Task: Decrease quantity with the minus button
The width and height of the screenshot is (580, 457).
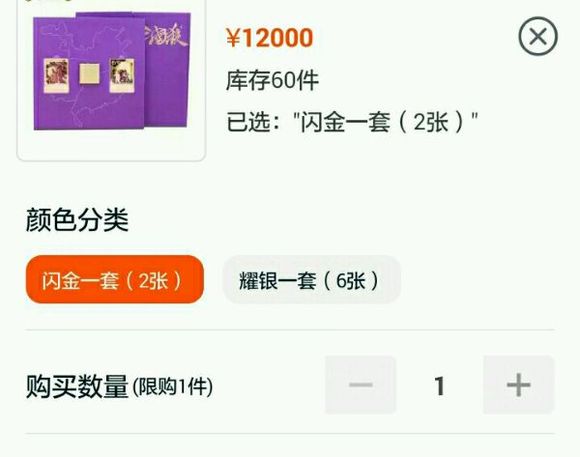Action: 360,385
